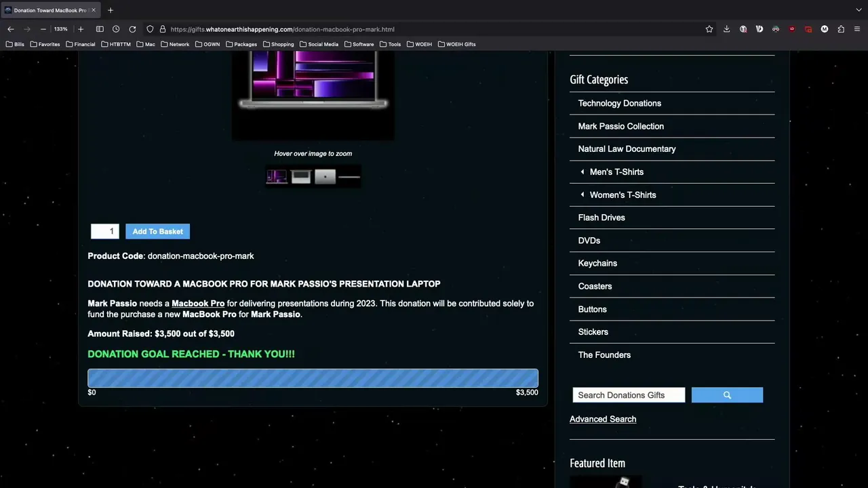Open the browser hamburger menu

[857, 29]
